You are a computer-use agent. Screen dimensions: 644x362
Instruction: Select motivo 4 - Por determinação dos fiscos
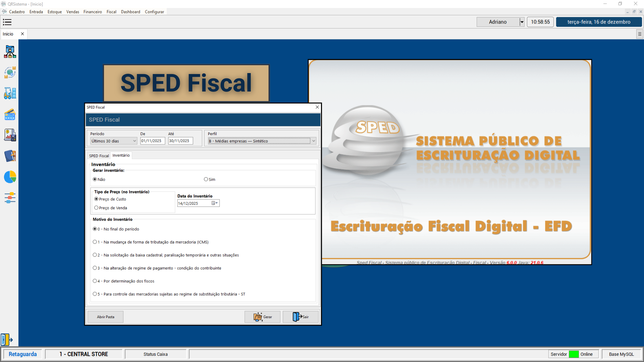(95, 281)
